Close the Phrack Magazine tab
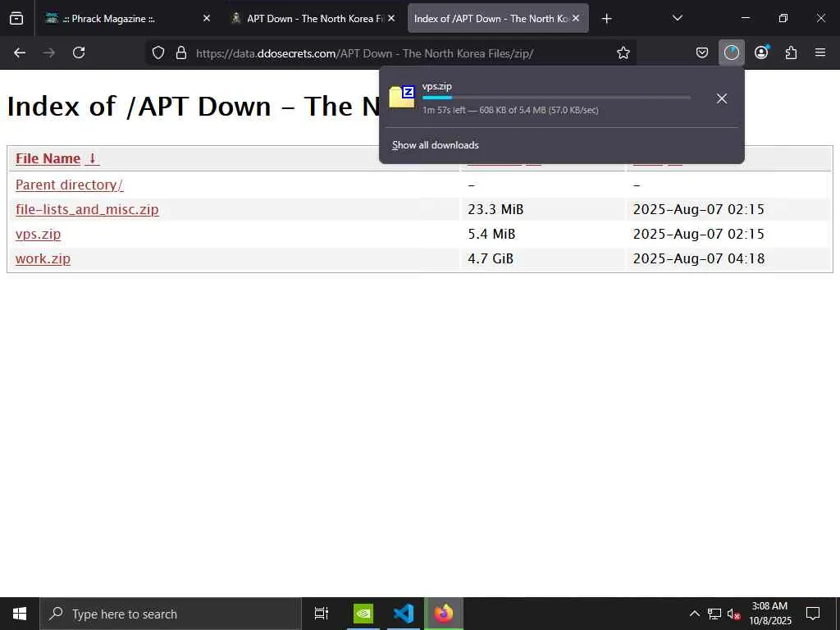840x630 pixels. pos(206,18)
